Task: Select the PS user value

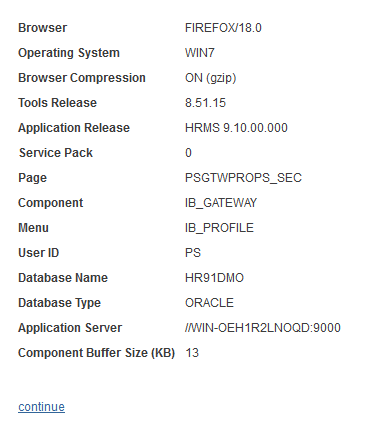Action: point(193,253)
